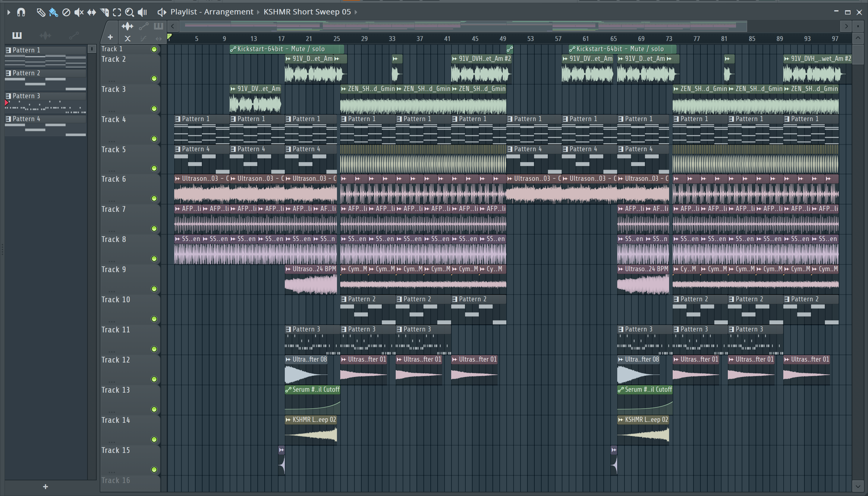Open the first KSHMR L..eep 02 clip menu
868x496 pixels.
[288, 420]
